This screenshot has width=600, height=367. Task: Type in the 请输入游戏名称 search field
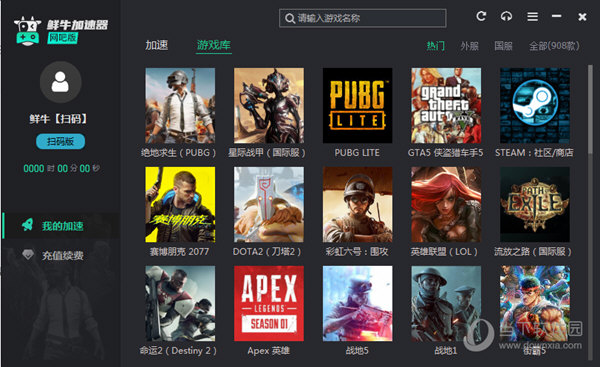[363, 18]
